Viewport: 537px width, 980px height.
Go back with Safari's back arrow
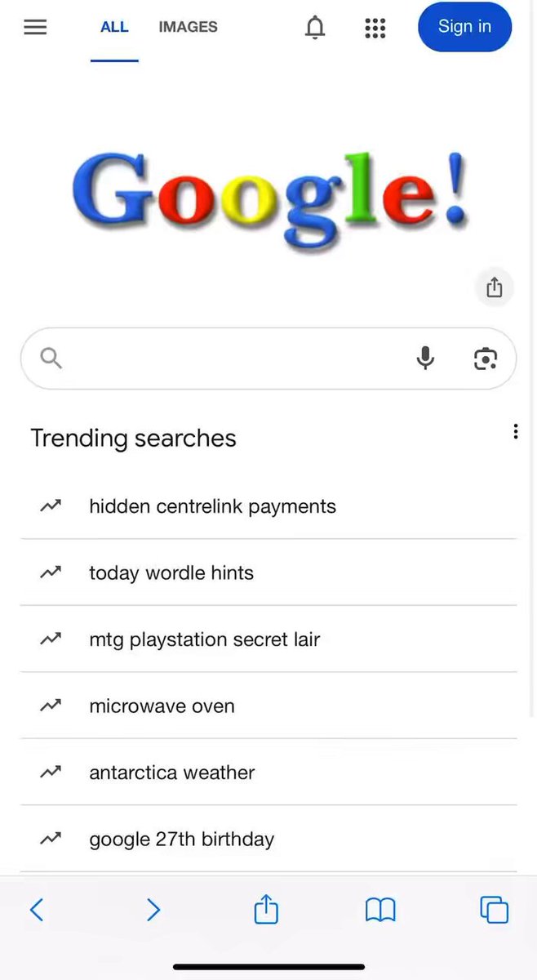[37, 910]
